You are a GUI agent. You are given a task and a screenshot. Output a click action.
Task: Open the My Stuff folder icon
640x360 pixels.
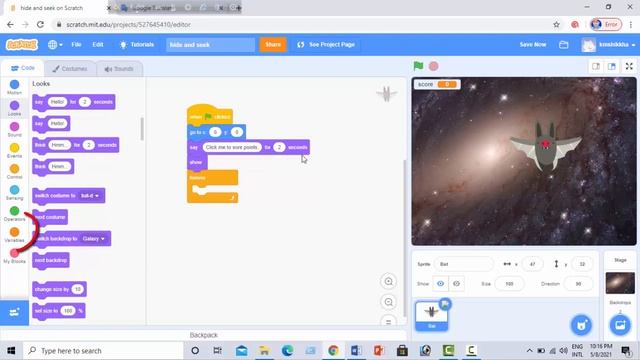[x=564, y=44]
